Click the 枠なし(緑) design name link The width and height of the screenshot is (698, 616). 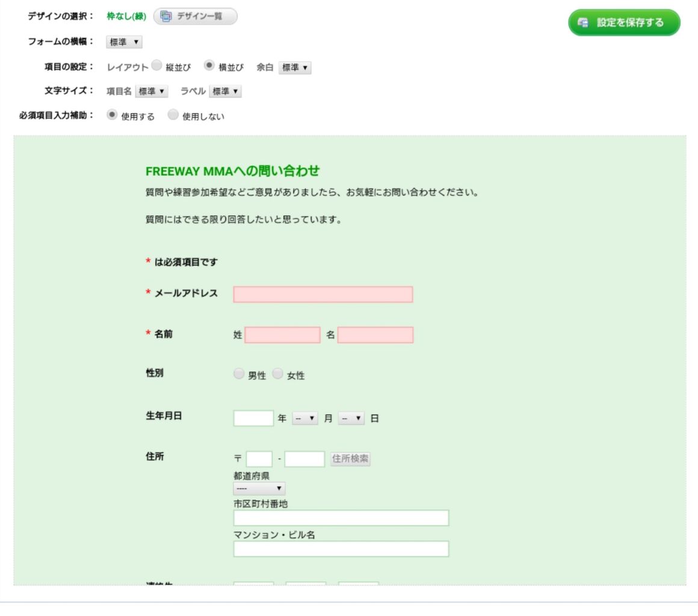pos(126,16)
